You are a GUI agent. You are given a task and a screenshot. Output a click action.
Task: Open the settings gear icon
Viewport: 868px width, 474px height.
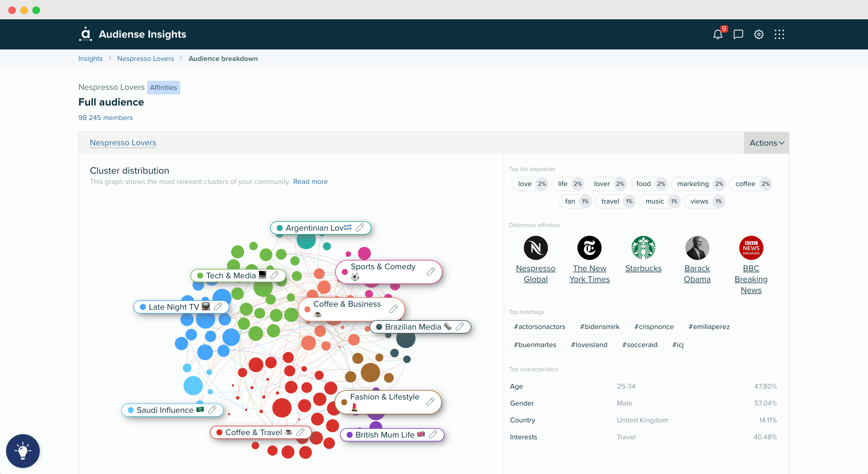[x=758, y=34]
